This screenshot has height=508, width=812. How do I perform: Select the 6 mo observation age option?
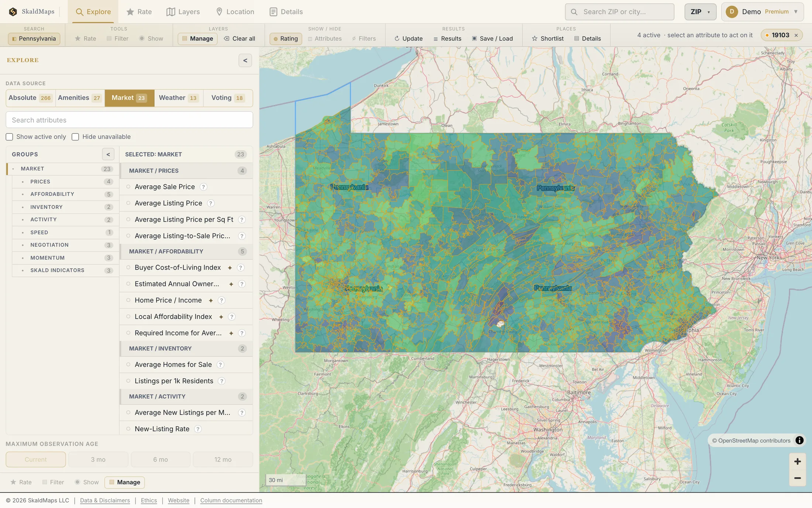click(161, 460)
